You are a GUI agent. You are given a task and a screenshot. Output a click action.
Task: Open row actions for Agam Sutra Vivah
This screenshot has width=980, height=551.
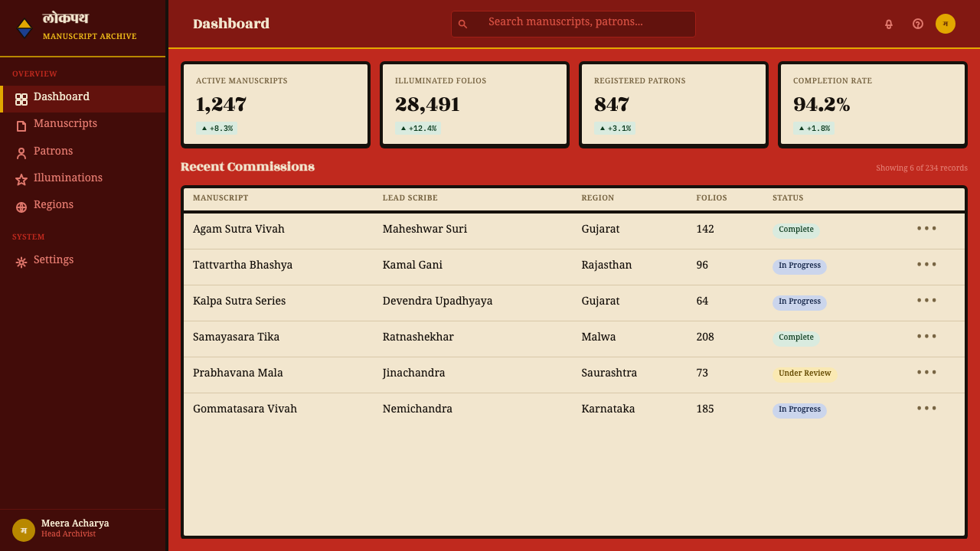[x=926, y=229]
